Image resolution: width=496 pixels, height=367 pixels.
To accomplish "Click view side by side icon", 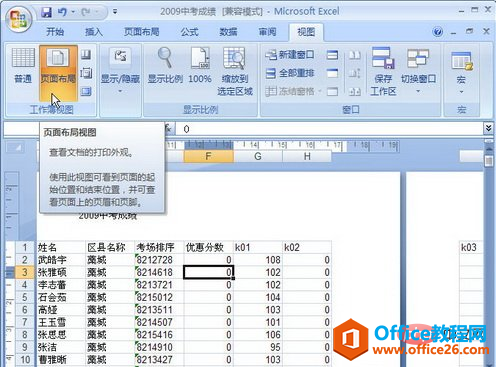I will pyautogui.click(x=354, y=55).
